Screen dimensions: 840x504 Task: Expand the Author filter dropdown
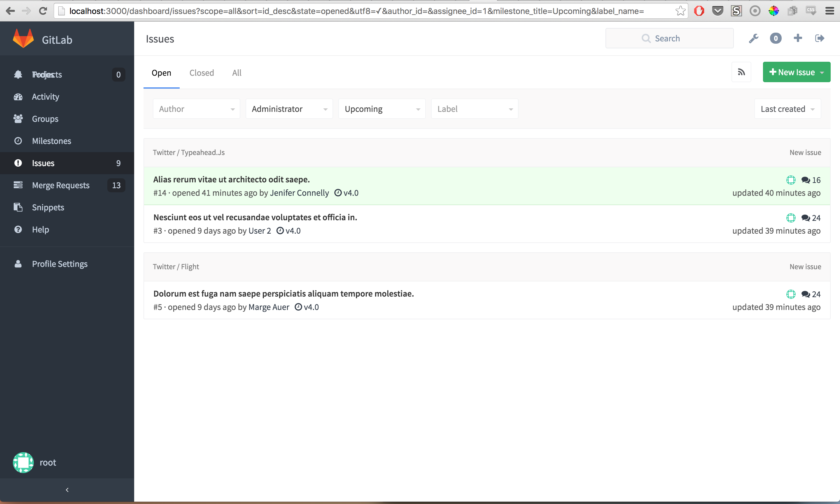196,109
